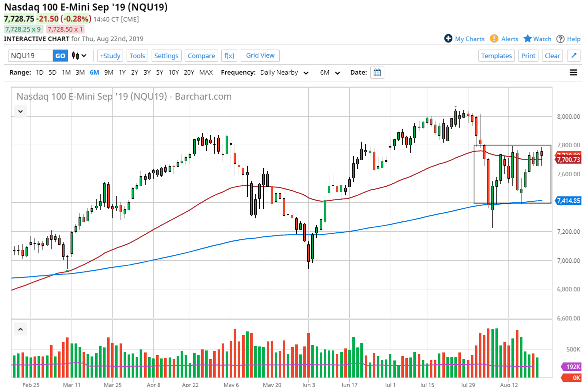Click the pop-out chart arrow icon
Image resolution: width=588 pixels, height=387 pixels.
(573, 56)
